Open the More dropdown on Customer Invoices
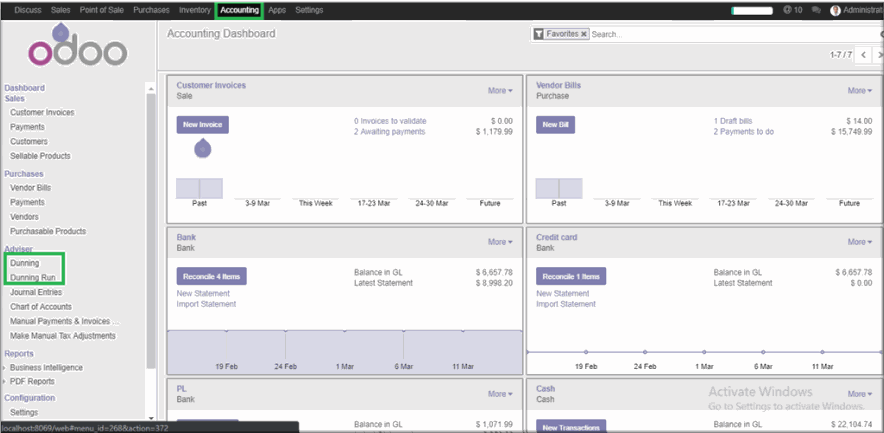This screenshot has width=884, height=433. (500, 91)
